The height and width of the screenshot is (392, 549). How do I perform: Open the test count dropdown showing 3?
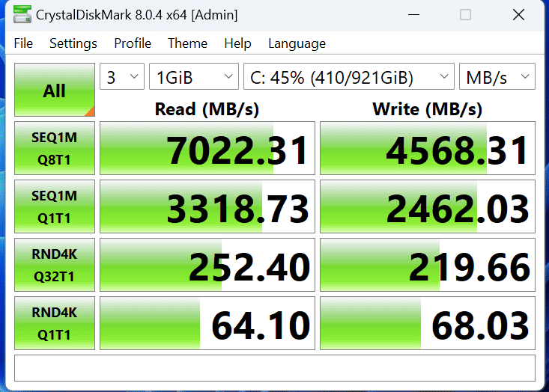pyautogui.click(x=122, y=76)
